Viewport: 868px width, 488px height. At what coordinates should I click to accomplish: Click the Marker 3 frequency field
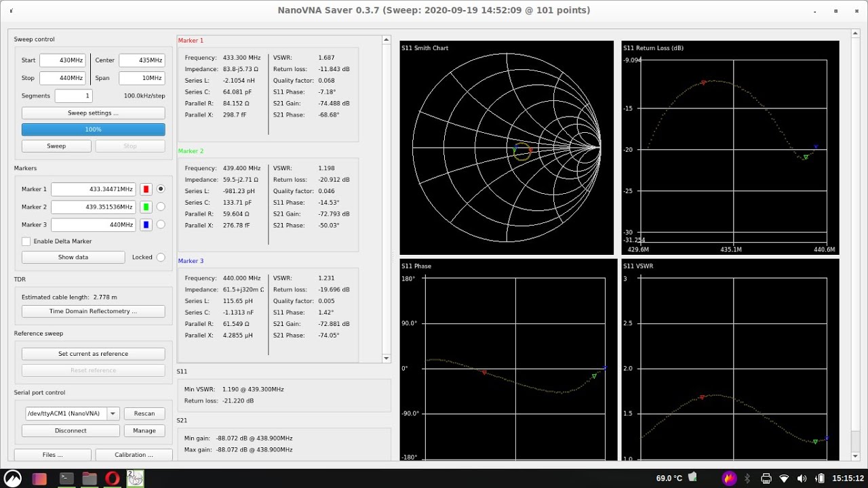pos(94,224)
